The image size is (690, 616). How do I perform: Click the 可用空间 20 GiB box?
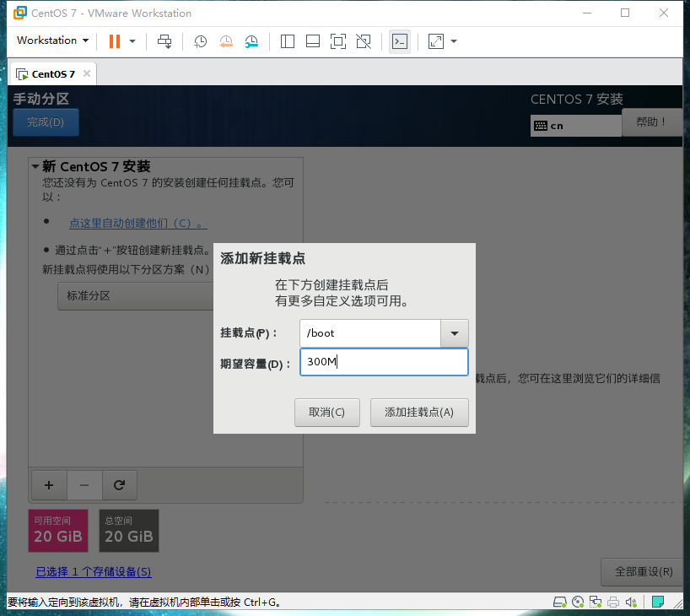(x=58, y=531)
